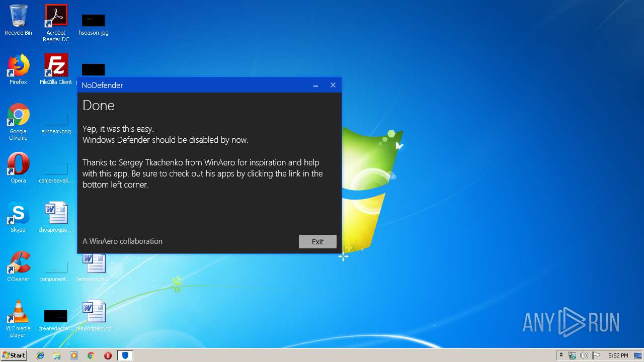Click the Done heading text
Image resolution: width=644 pixels, height=362 pixels.
[x=99, y=105]
